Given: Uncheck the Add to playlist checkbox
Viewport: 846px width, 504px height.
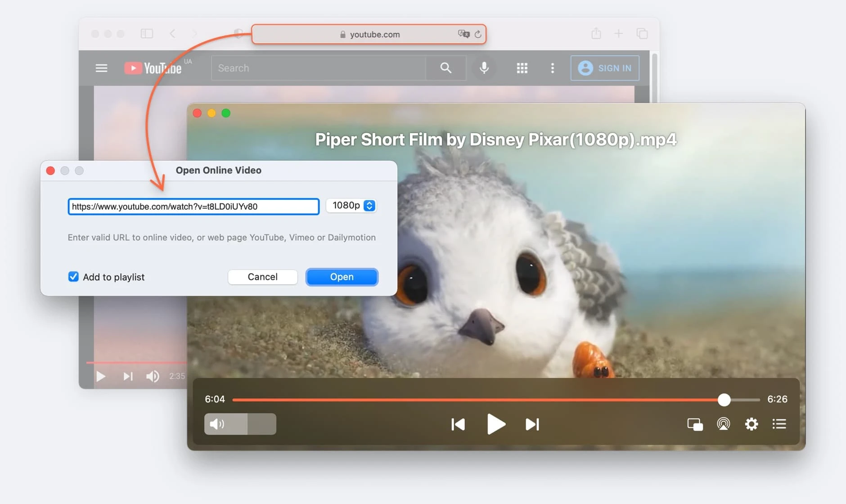Looking at the screenshot, I should pos(73,277).
